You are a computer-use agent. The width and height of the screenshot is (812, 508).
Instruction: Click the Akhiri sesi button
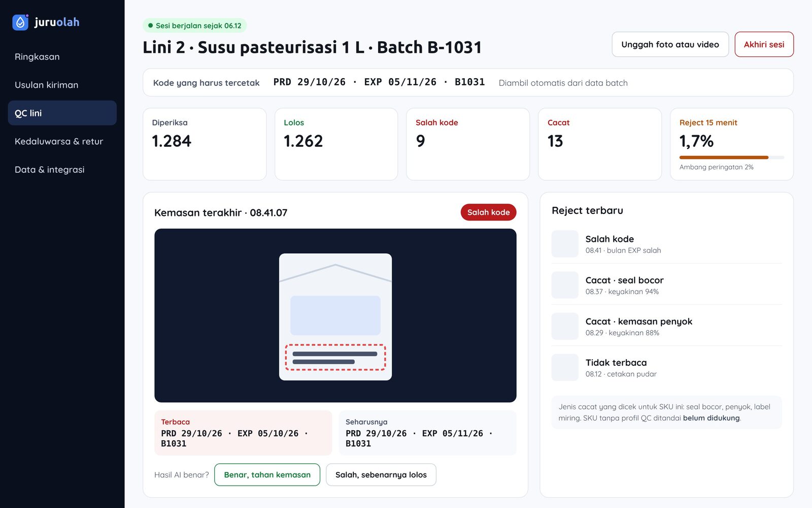[764, 44]
